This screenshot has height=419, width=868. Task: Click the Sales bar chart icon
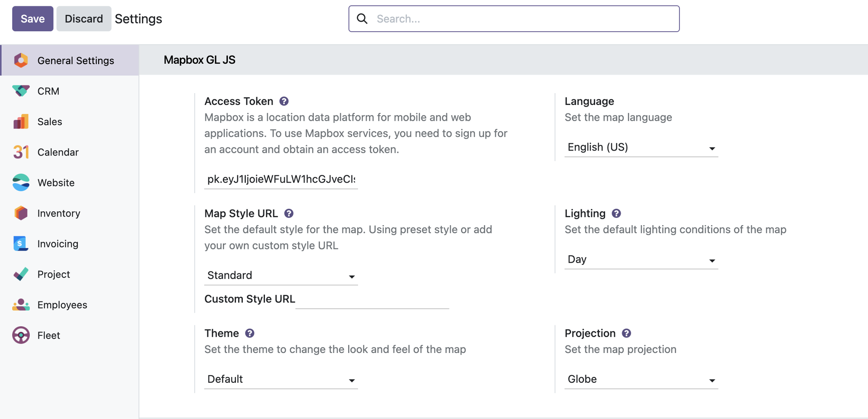(x=21, y=122)
